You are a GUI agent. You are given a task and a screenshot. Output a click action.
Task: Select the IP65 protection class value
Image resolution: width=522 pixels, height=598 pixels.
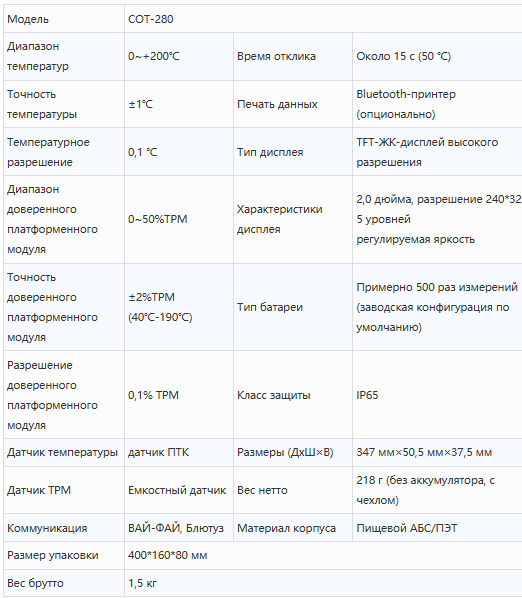click(x=367, y=395)
